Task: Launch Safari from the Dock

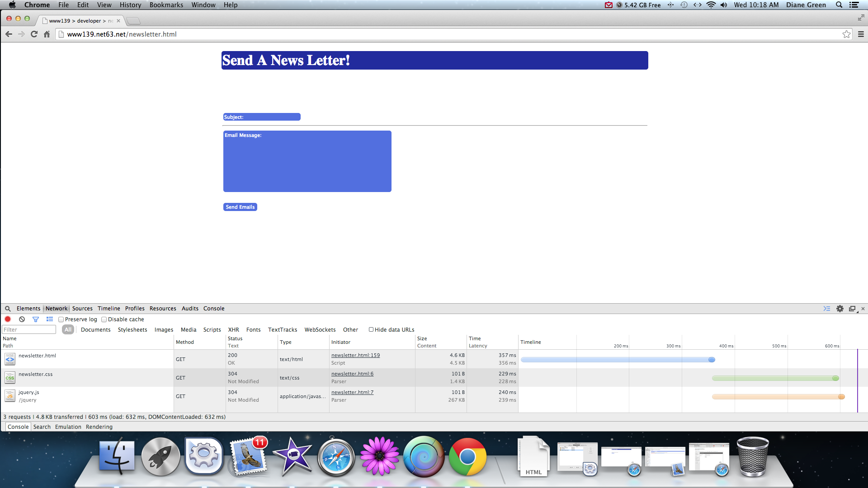Action: (336, 457)
